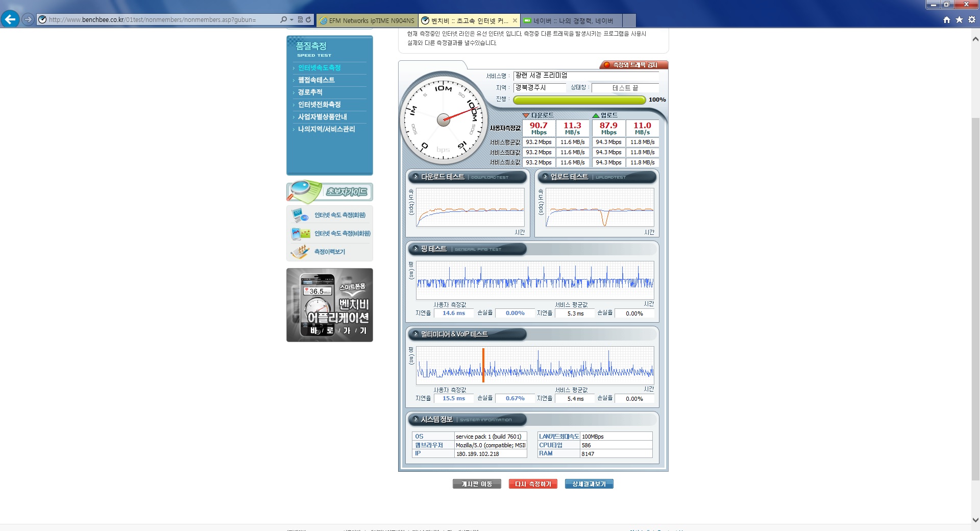This screenshot has width=980, height=531.
Task: Click the search magnifier in address bar
Action: (283, 19)
